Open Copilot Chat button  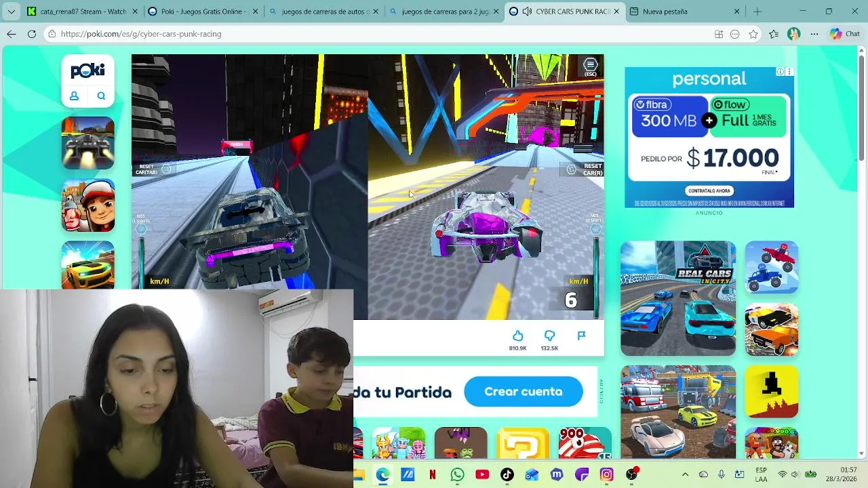(x=845, y=34)
